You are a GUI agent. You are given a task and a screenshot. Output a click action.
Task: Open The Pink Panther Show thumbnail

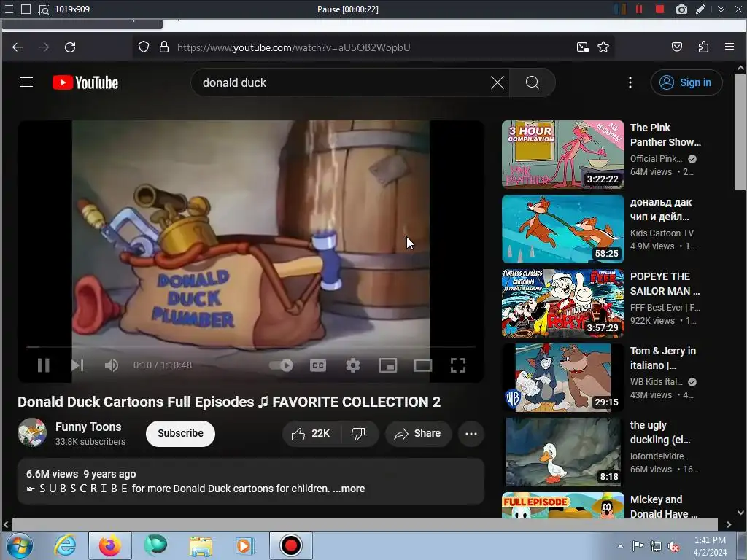click(x=562, y=155)
